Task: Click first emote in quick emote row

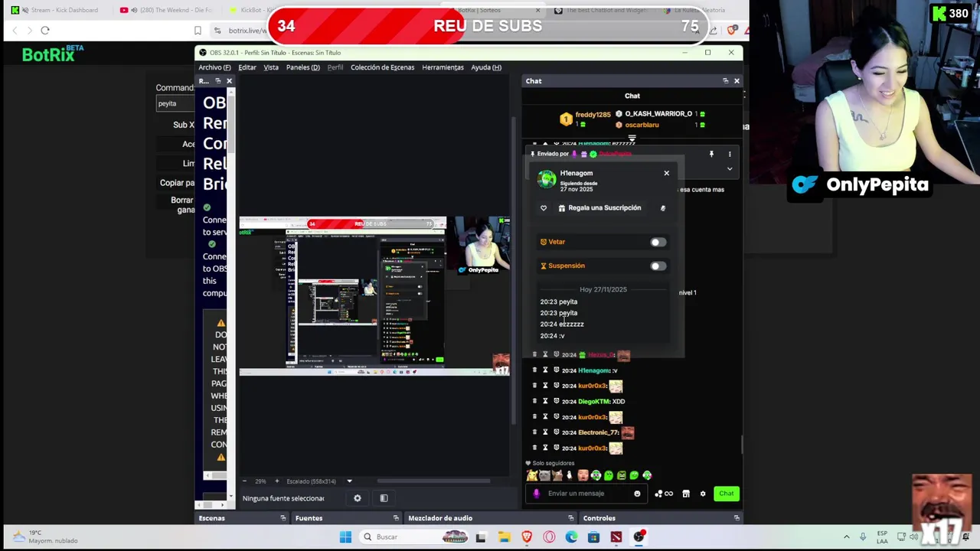Action: 532,475
